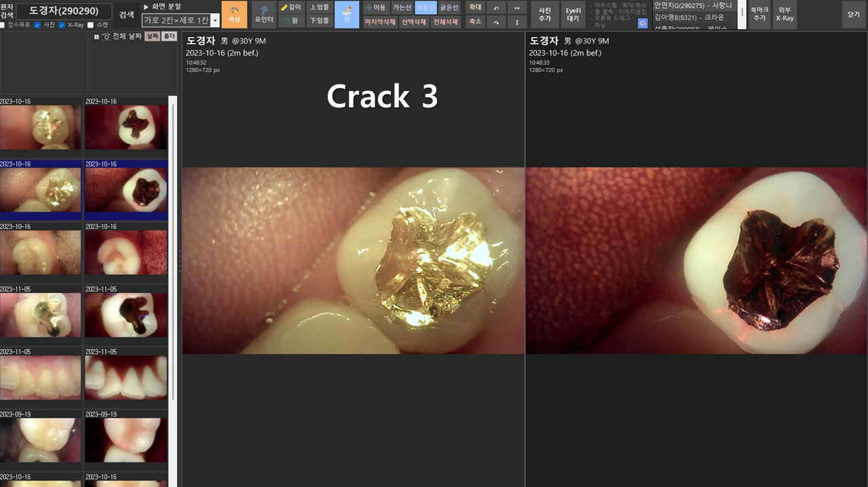The image size is (868, 487).
Task: Open third-row left 2023-10-16 tooth thumbnail
Action: coord(41,252)
